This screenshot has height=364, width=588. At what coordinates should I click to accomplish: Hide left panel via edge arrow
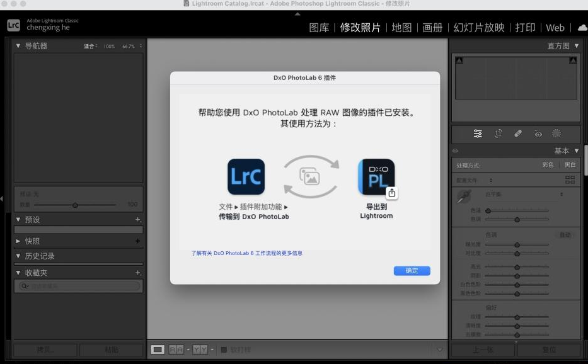point(2,198)
